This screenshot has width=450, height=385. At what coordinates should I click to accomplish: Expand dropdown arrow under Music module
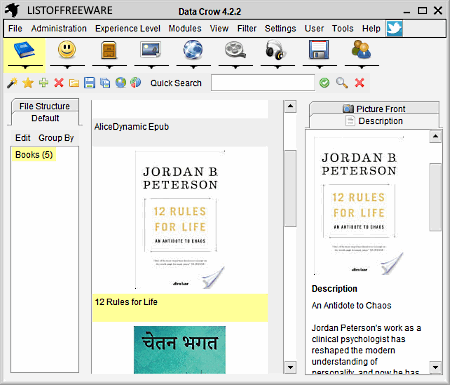point(278,68)
